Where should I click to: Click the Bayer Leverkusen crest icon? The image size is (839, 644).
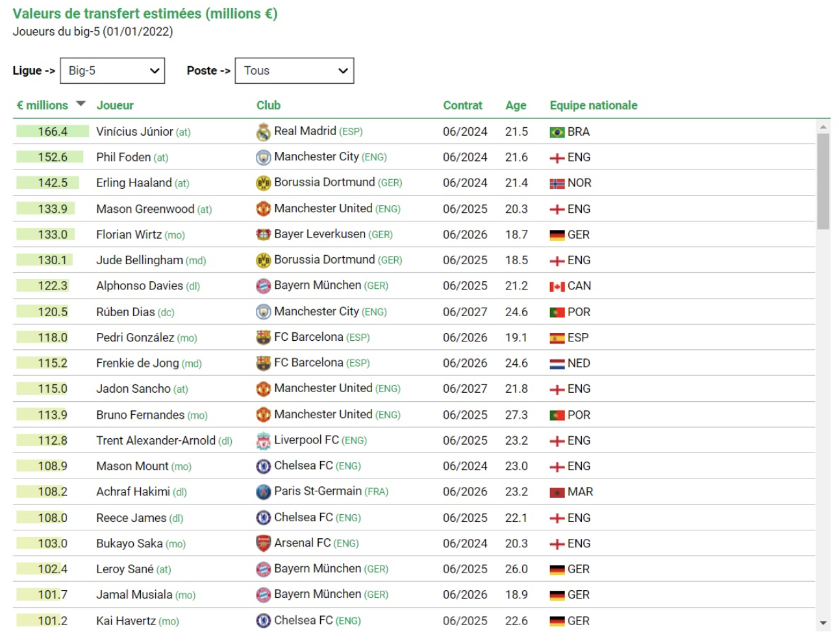(263, 234)
